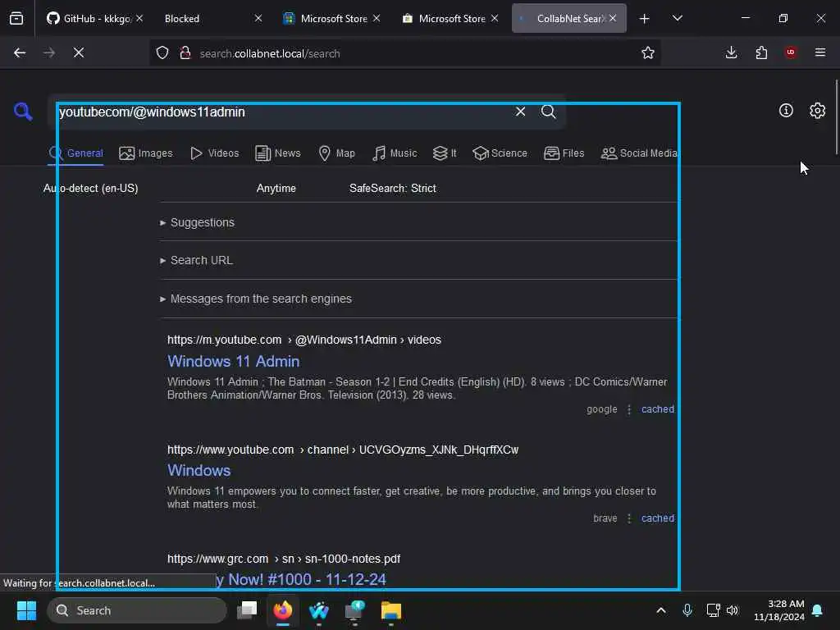Open the list all tabs dropdown
The height and width of the screenshot is (630, 840).
pyautogui.click(x=678, y=18)
